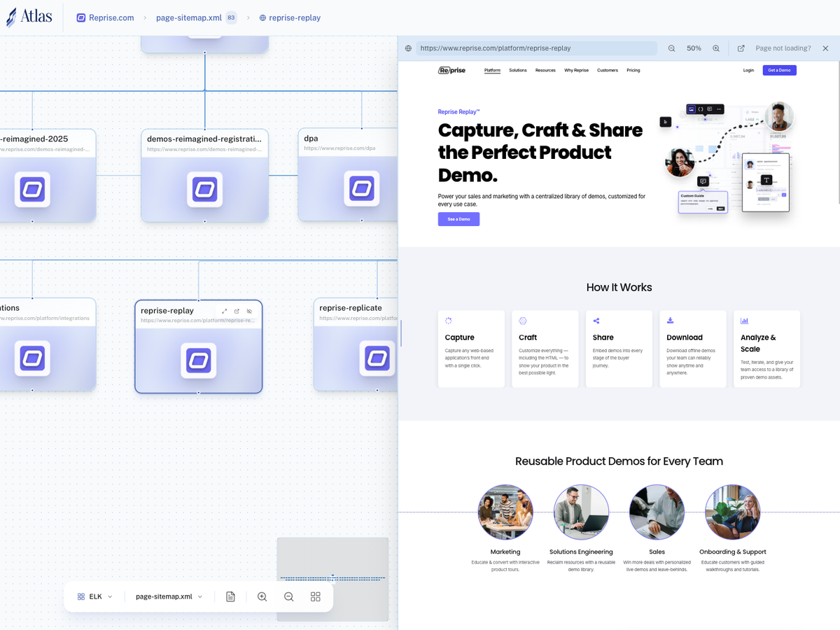Click the Craft card icon
Image resolution: width=840 pixels, height=630 pixels.
pyautogui.click(x=523, y=321)
